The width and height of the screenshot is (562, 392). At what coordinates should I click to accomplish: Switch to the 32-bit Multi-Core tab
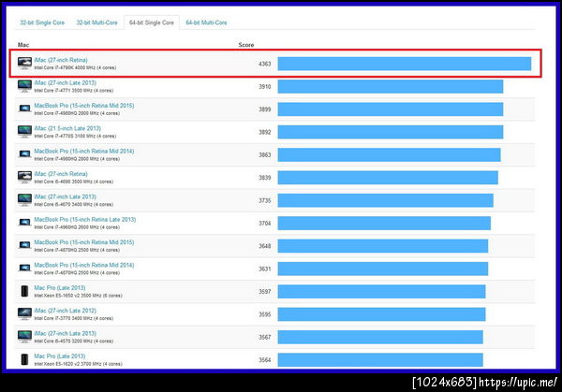coord(96,22)
